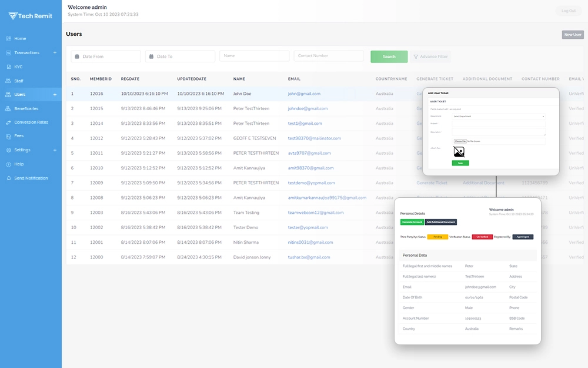Click the KYC document icon
The image size is (588, 368).
8,67
